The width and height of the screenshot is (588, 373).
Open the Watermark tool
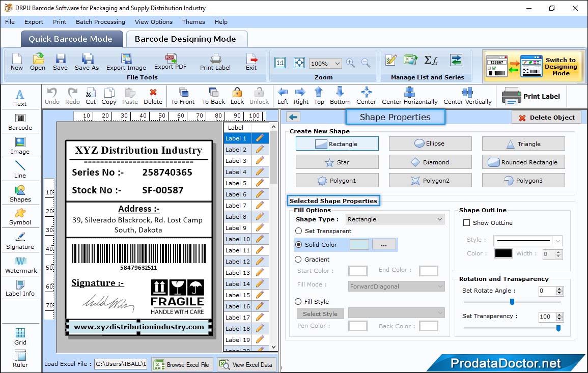[20, 265]
